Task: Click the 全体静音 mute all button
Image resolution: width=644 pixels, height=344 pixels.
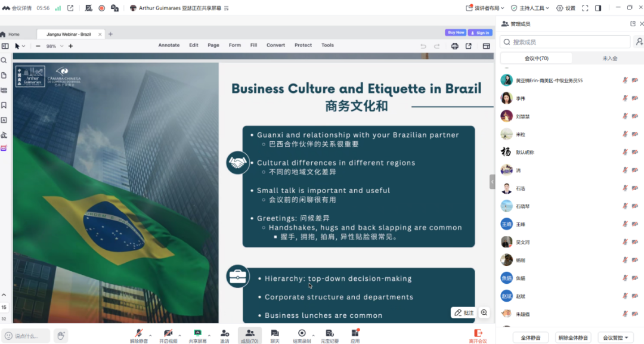Action: (530, 337)
